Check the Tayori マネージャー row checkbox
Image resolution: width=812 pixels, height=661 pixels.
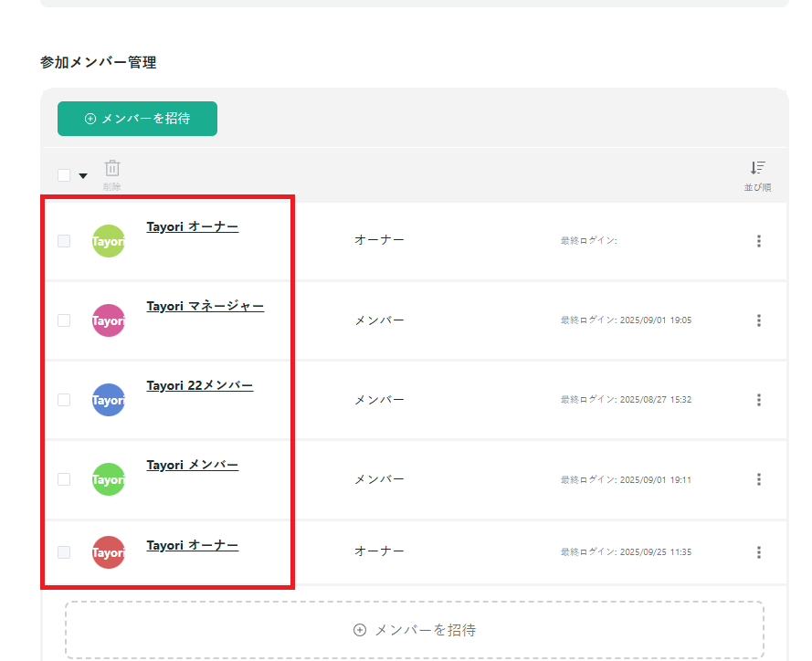62,320
